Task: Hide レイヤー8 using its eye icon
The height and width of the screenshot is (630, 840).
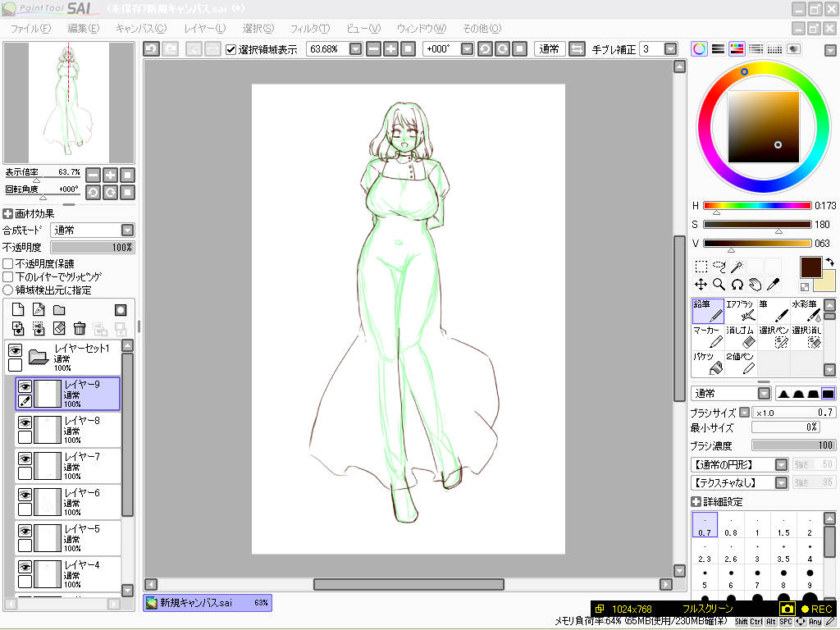Action: [x=25, y=422]
